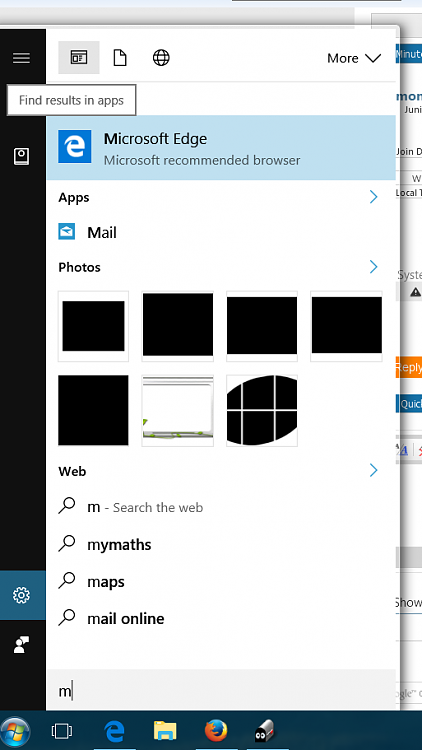Open File Explorer from the taskbar
Image resolution: width=422 pixels, height=750 pixels.
[x=165, y=731]
